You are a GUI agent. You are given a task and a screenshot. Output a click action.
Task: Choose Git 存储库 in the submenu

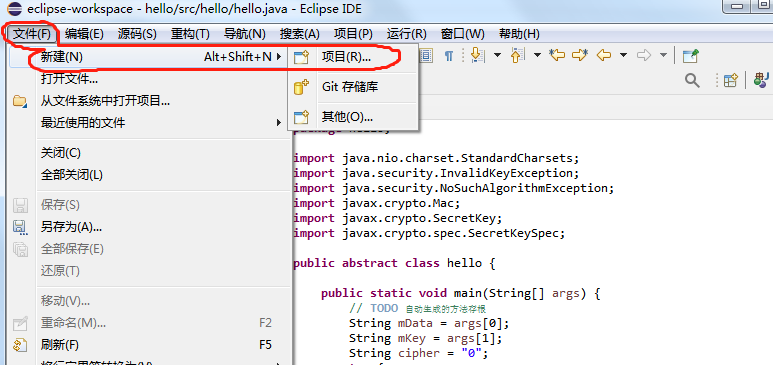point(353,88)
